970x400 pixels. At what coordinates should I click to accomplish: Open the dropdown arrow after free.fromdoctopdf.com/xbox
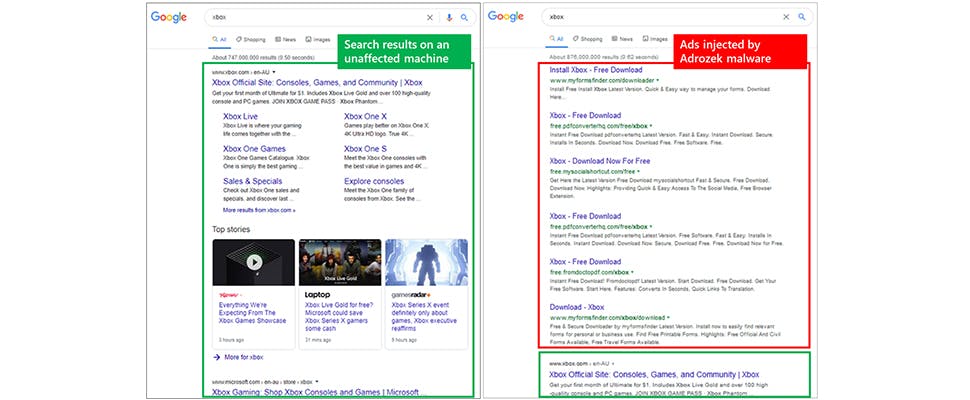coord(632,272)
